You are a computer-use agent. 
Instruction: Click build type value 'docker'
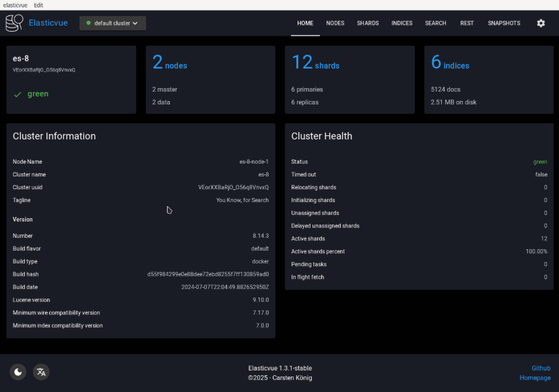[x=260, y=261]
